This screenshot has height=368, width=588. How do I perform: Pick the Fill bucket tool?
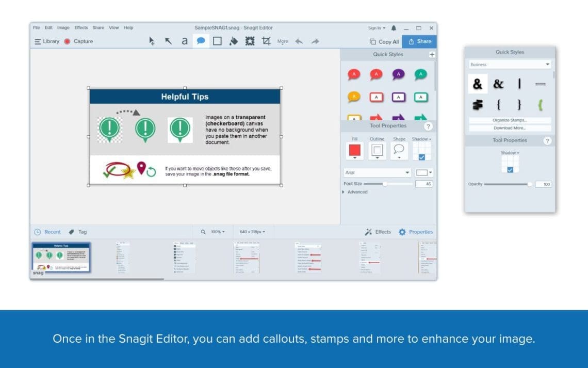click(x=234, y=41)
